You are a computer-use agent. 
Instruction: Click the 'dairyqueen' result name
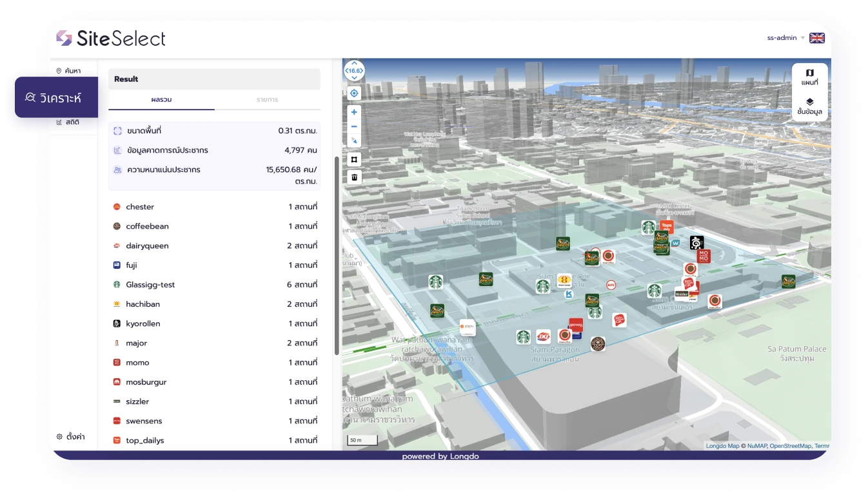147,245
